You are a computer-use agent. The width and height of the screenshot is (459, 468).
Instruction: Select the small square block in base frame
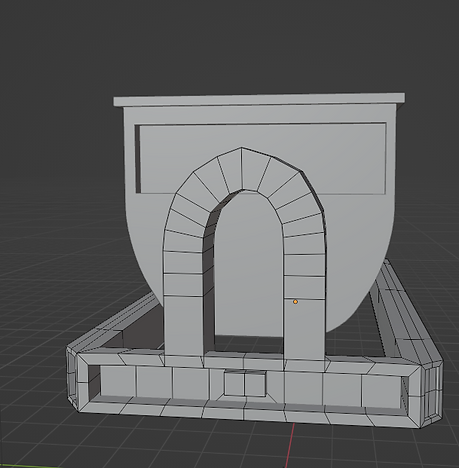click(245, 384)
